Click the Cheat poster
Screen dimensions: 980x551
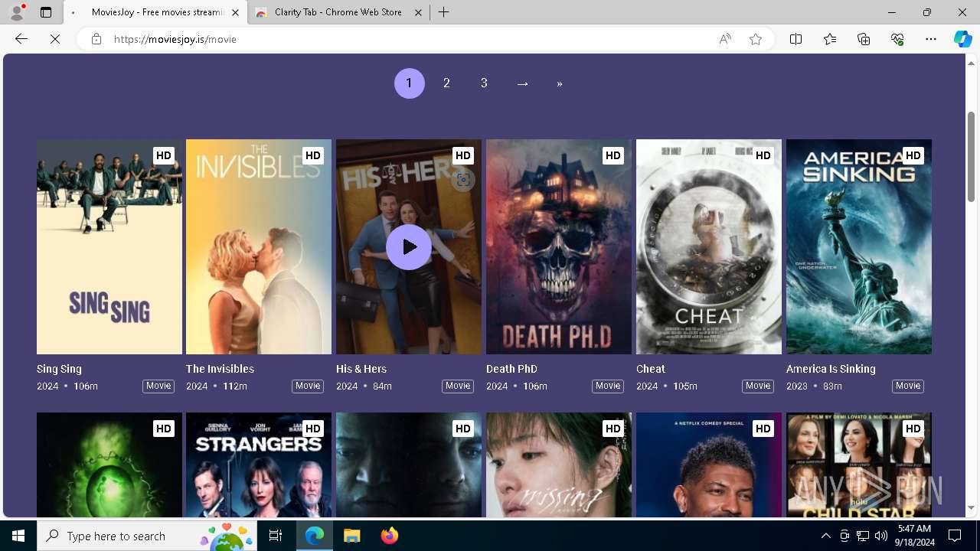point(709,246)
